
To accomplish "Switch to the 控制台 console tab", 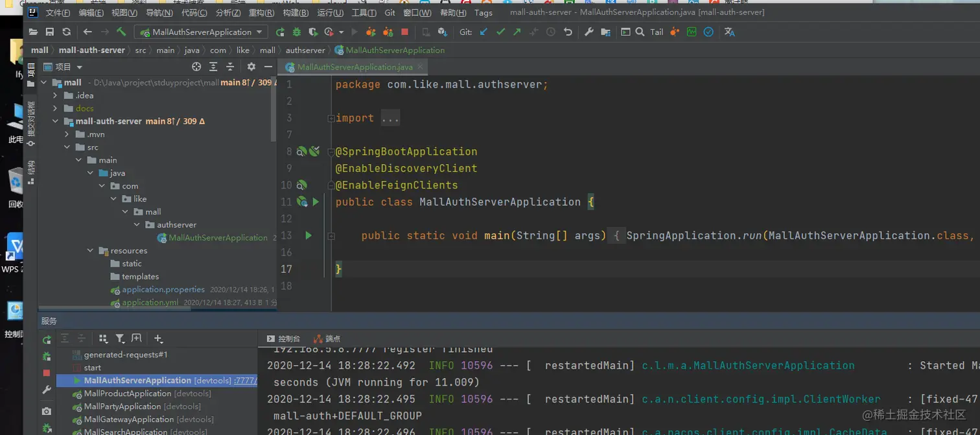I will (283, 338).
